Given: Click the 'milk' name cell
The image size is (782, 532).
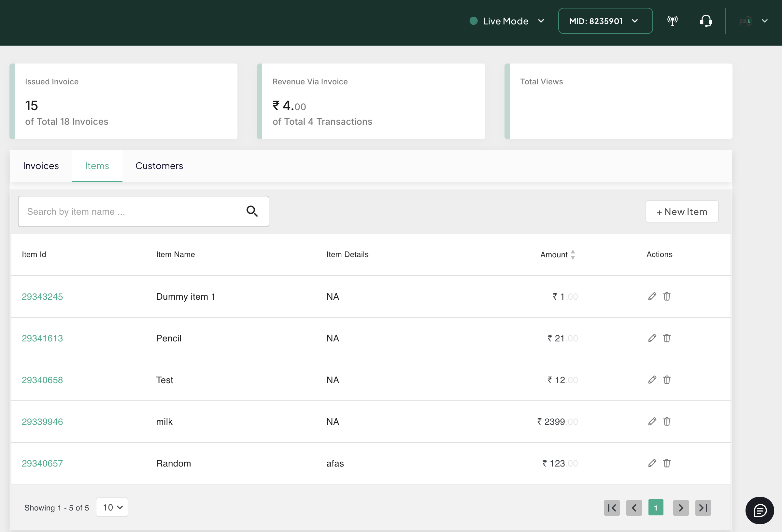Looking at the screenshot, I should coord(164,422).
